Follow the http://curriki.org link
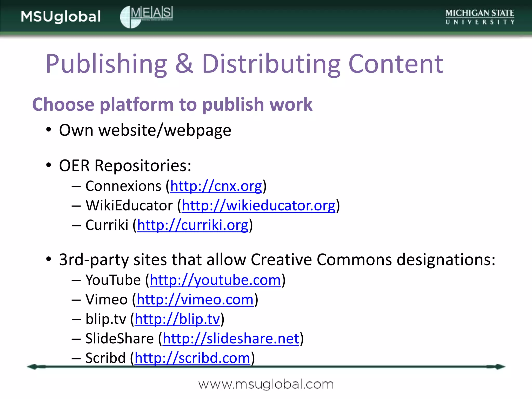532x399 pixels. point(193,225)
